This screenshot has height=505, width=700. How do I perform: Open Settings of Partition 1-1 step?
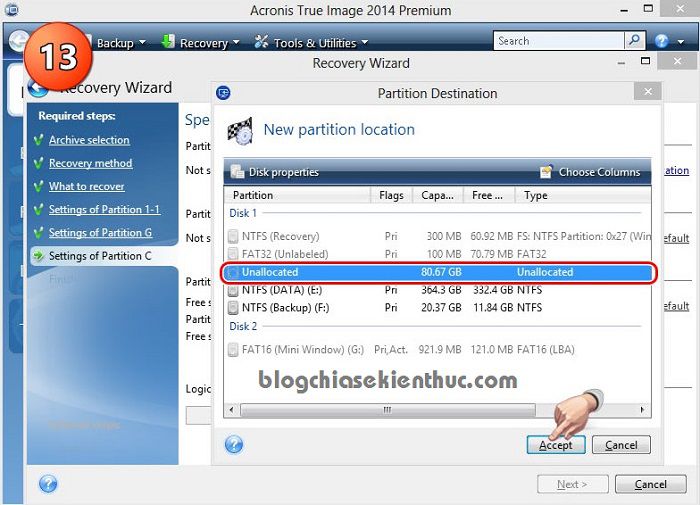coord(104,209)
